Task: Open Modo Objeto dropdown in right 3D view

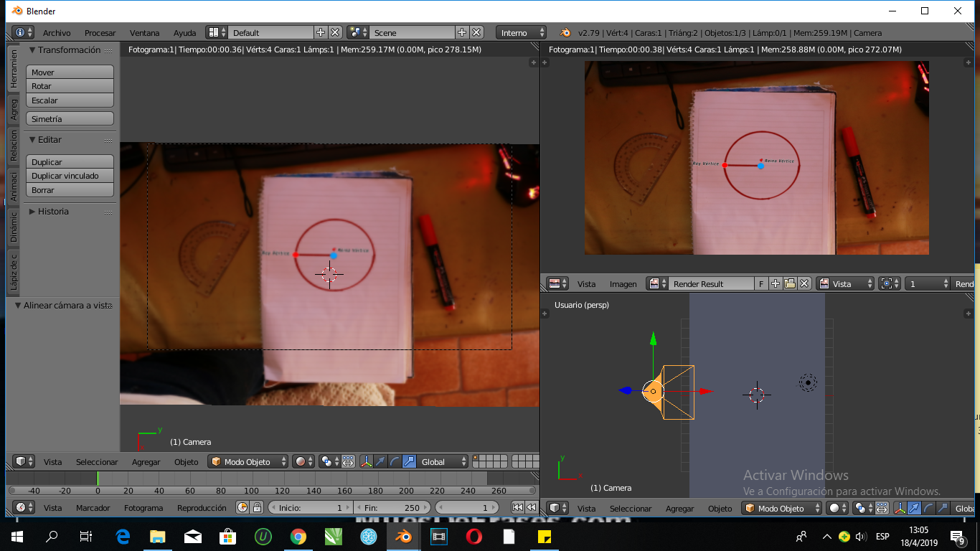Action: click(782, 508)
